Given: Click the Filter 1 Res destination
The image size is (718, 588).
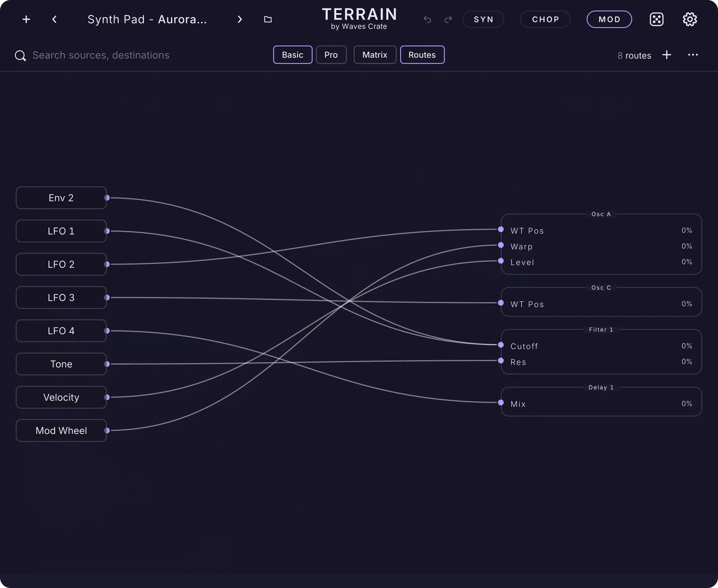Looking at the screenshot, I should tap(601, 362).
